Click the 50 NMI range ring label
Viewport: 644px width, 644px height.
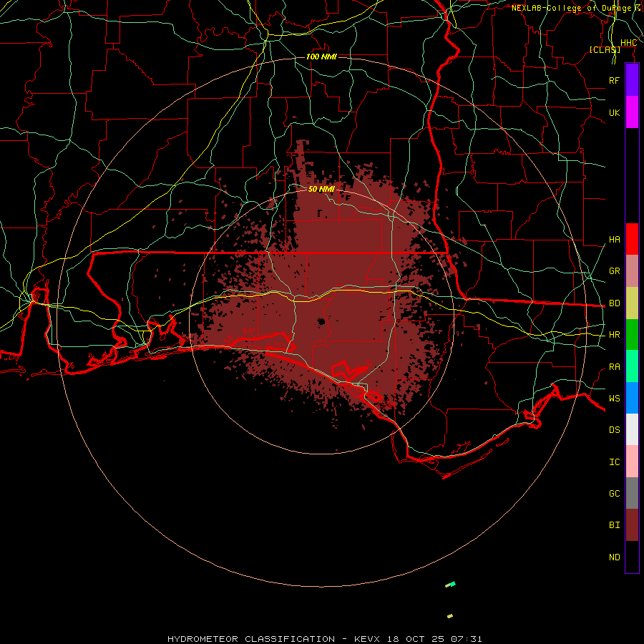(321, 189)
